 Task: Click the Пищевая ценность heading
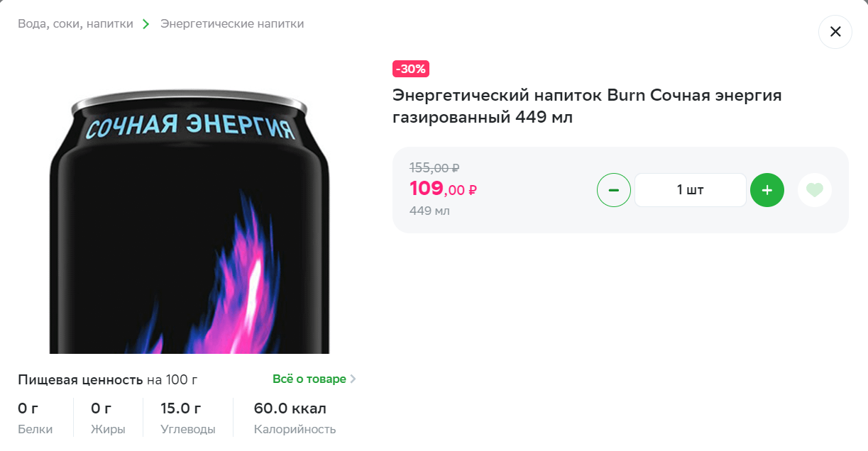pos(80,379)
